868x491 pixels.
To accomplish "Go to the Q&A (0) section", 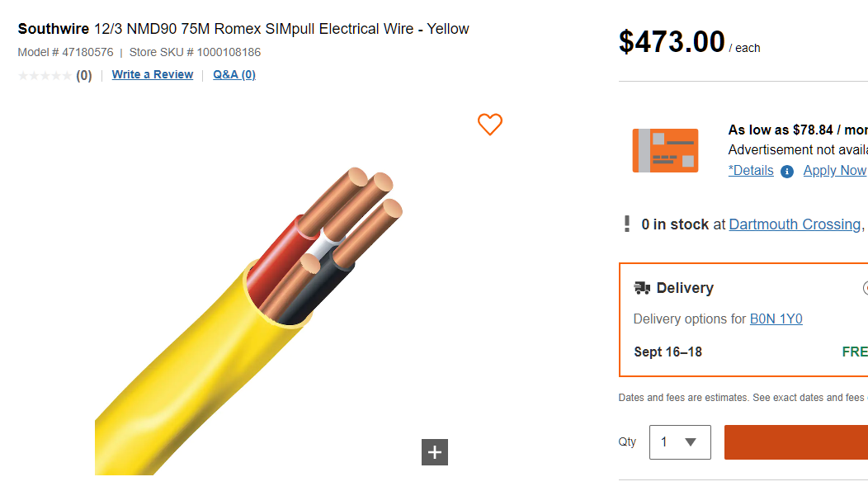I will tap(234, 74).
